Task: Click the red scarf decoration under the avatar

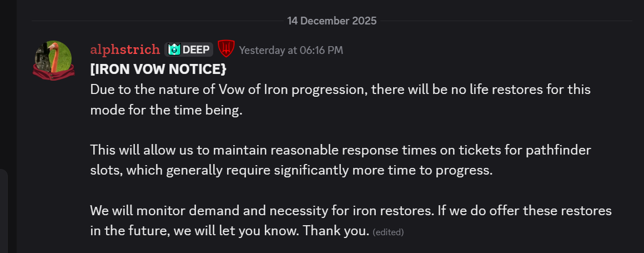Action: 53,75
